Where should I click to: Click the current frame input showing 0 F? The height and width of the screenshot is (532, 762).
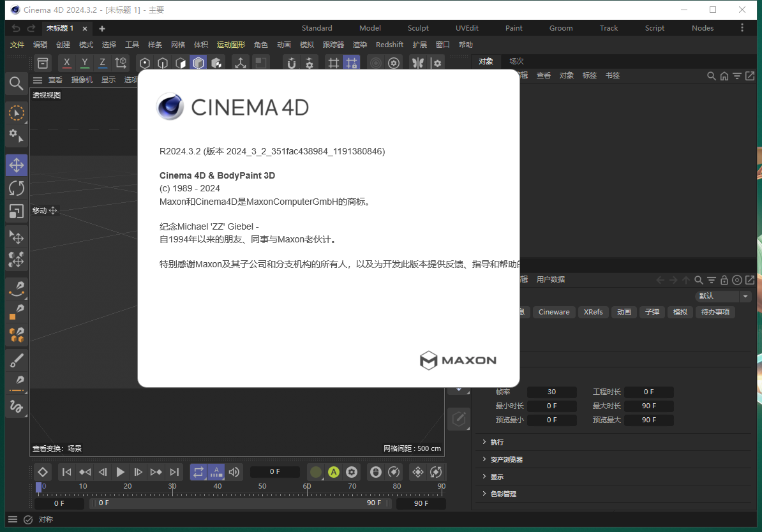click(x=274, y=471)
